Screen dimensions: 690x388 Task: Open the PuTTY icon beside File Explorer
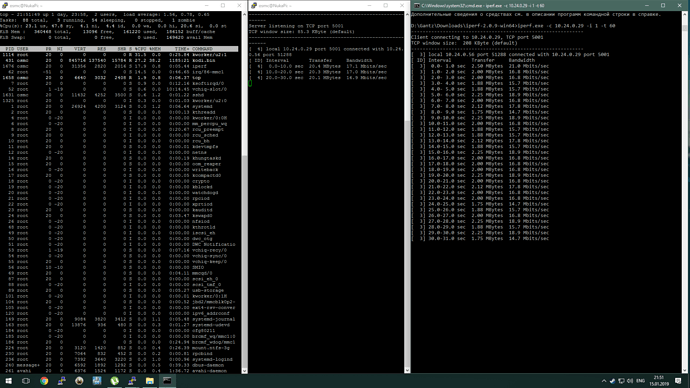coord(132,381)
